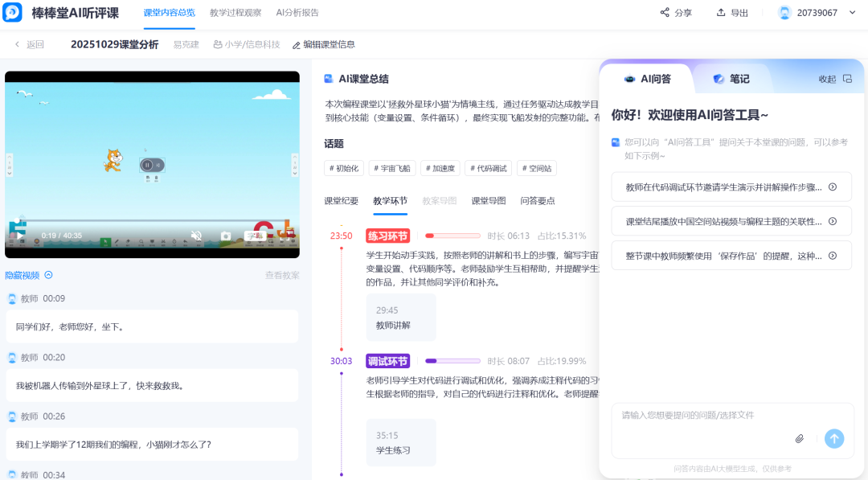Image resolution: width=868 pixels, height=480 pixels.
Task: Toggle 字幕 subtitles in the video player
Action: pos(256,235)
